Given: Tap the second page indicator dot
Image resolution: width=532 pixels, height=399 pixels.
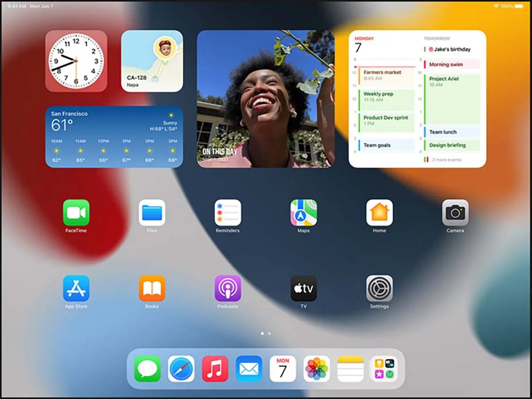Looking at the screenshot, I should tap(268, 333).
